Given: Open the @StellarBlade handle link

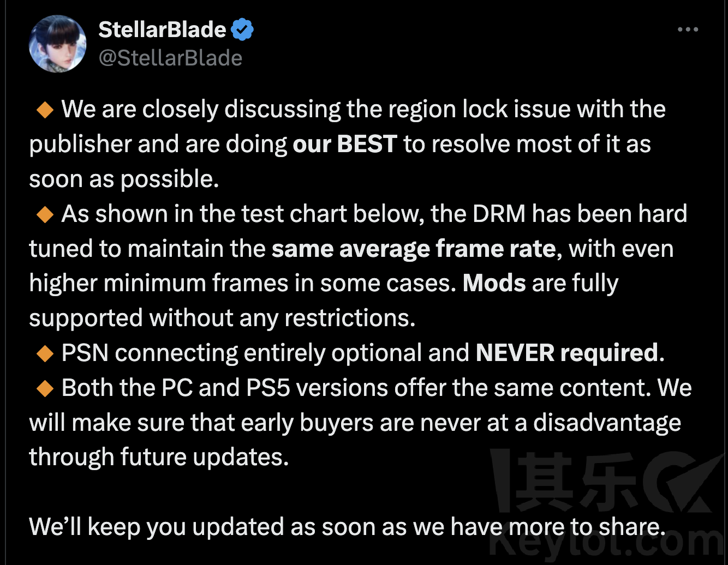Looking at the screenshot, I should tap(170, 58).
